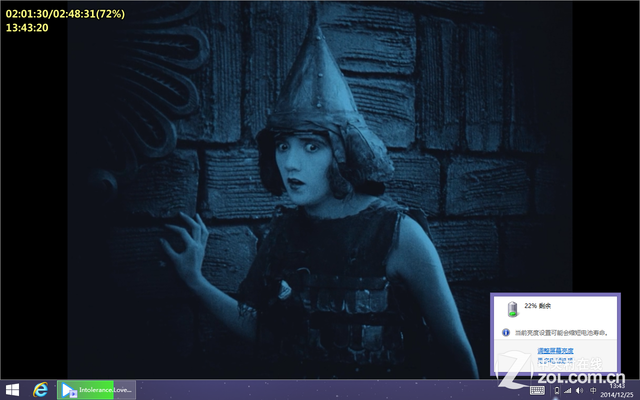Click the battery power tray icon
The image size is (640, 400).
click(556, 391)
